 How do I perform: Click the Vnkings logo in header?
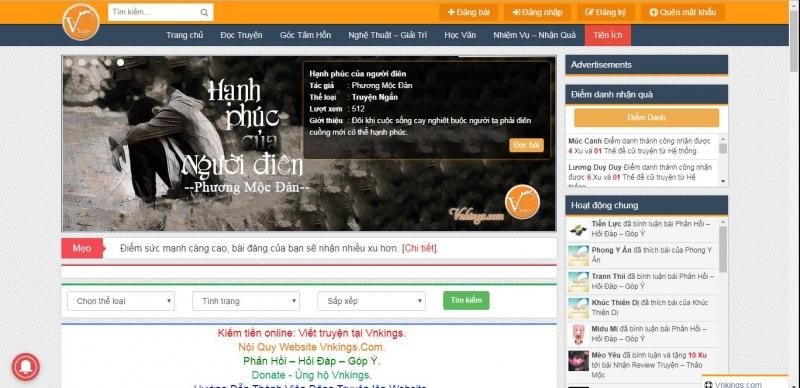click(x=81, y=22)
